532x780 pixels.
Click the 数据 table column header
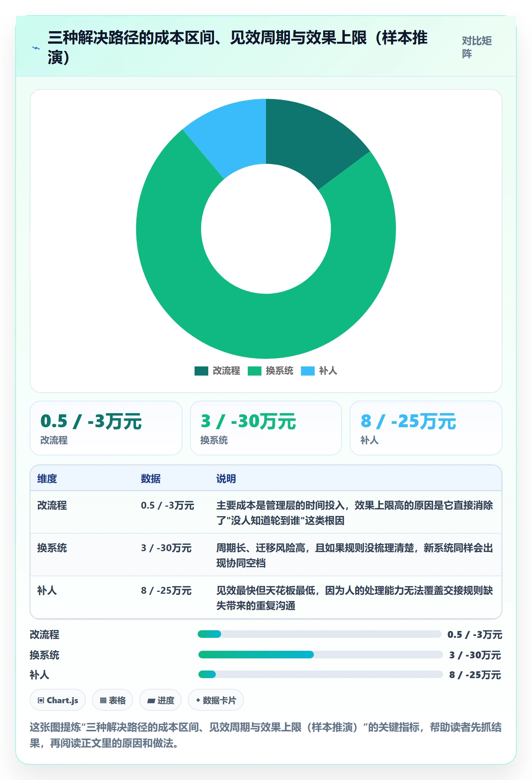(x=151, y=479)
